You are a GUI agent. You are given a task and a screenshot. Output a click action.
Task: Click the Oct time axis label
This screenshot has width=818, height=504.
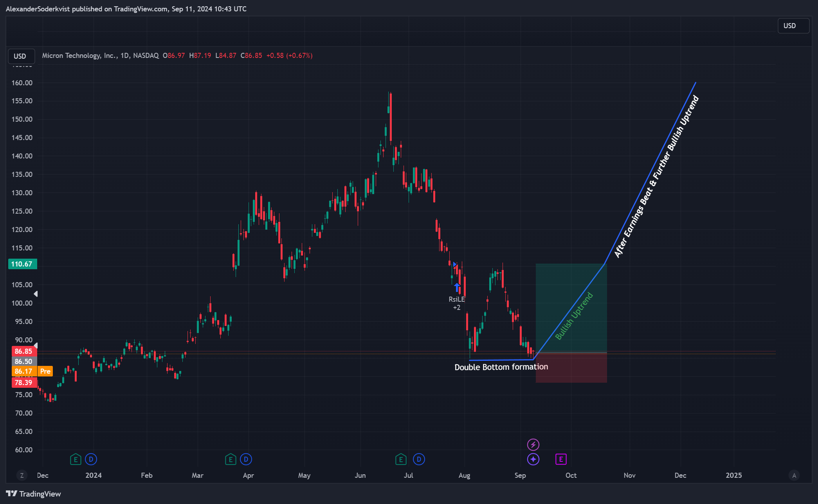571,475
